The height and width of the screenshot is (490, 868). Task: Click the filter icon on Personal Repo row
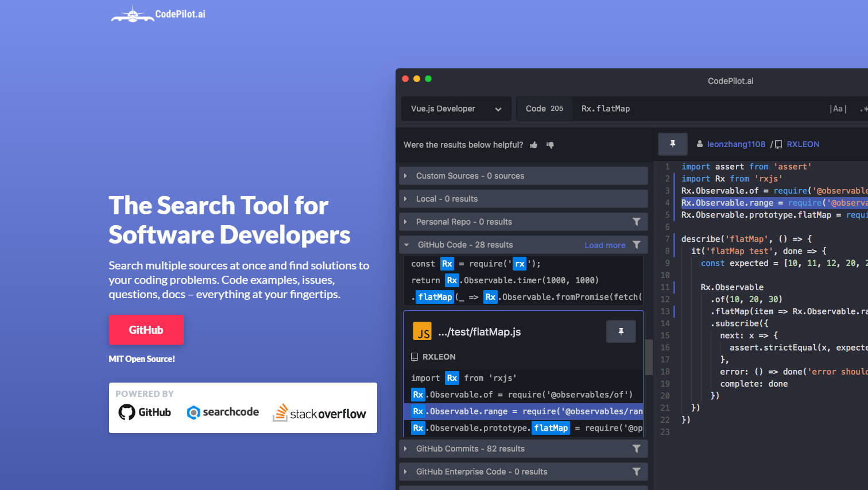pos(637,222)
